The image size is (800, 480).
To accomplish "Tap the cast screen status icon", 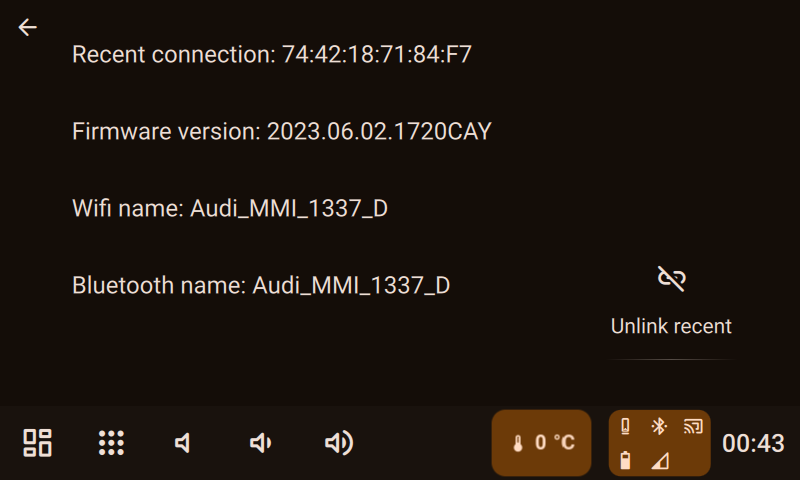I will coord(693,427).
